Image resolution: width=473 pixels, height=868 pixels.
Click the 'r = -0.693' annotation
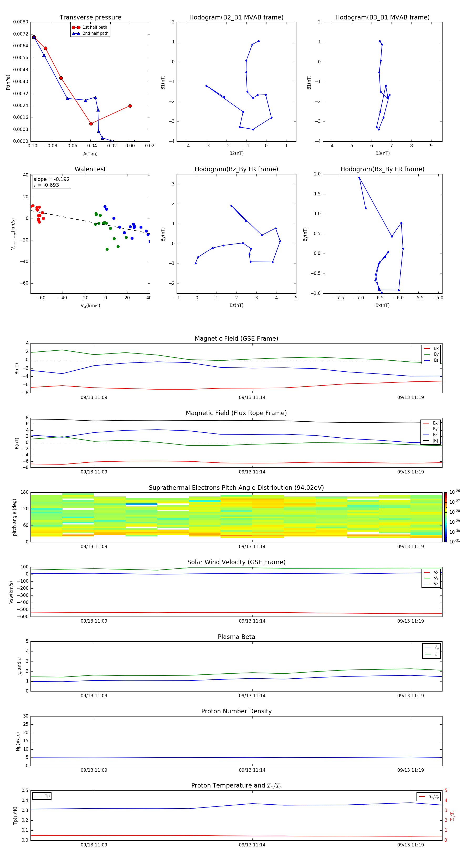coord(47,185)
